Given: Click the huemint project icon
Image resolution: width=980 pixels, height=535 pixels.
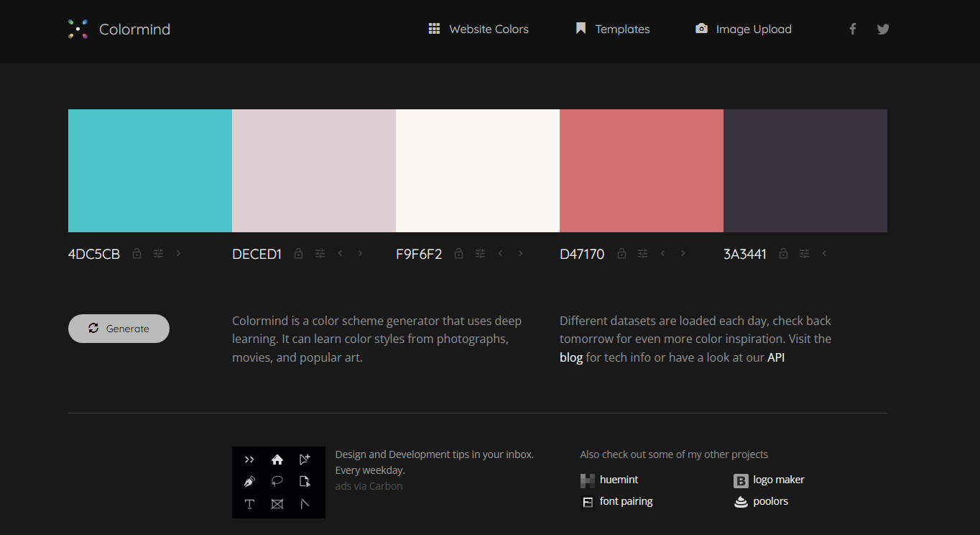Looking at the screenshot, I should [x=587, y=480].
